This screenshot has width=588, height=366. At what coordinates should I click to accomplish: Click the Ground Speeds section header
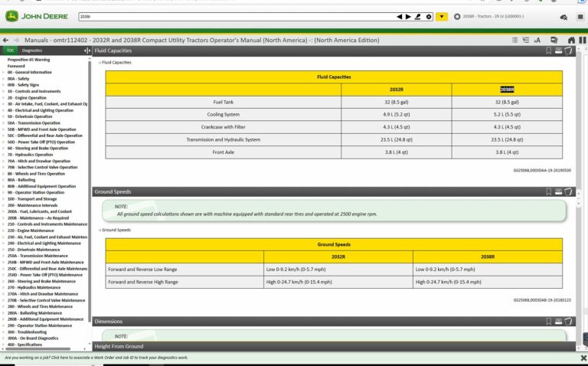(334, 191)
